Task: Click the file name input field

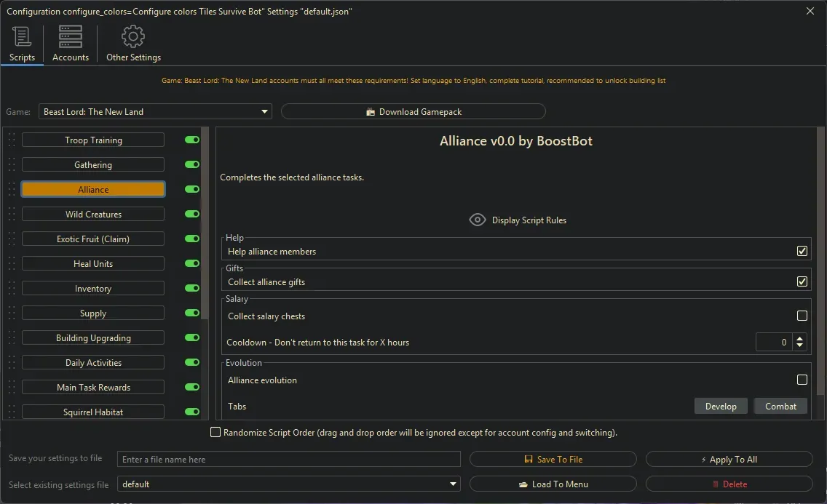Action: click(289, 460)
